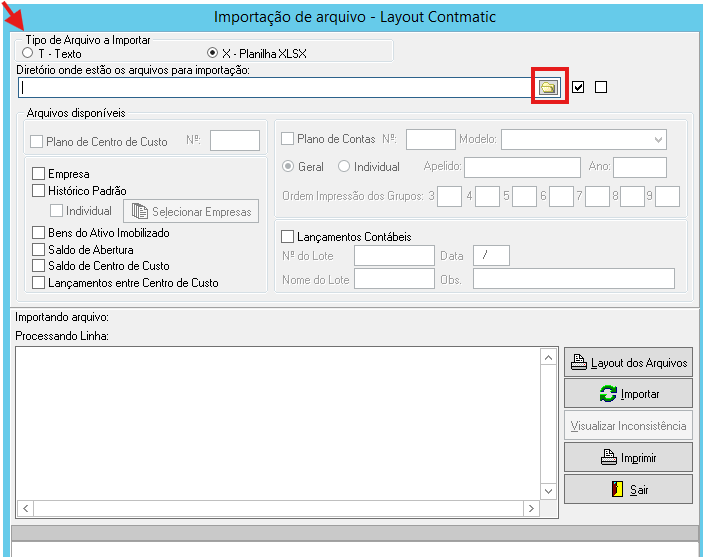Click log scroll right arrow
The height and width of the screenshot is (557, 703).
pos(531,509)
